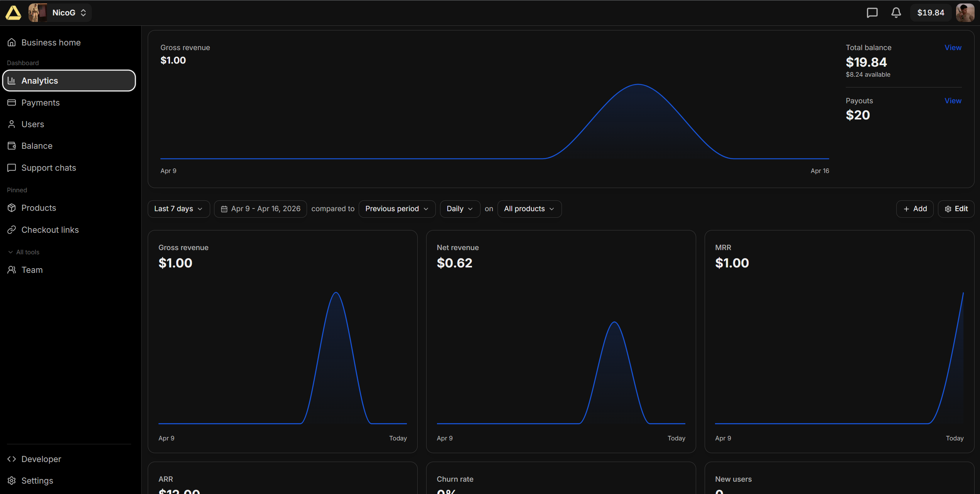
Task: Click the Apr 9 - Apr 16 date range field
Action: 261,209
